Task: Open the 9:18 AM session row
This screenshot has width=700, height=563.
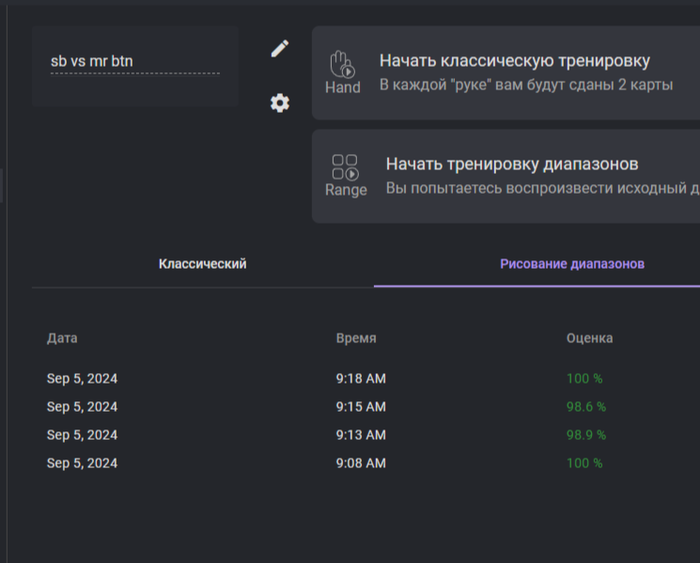Action: pos(360,379)
